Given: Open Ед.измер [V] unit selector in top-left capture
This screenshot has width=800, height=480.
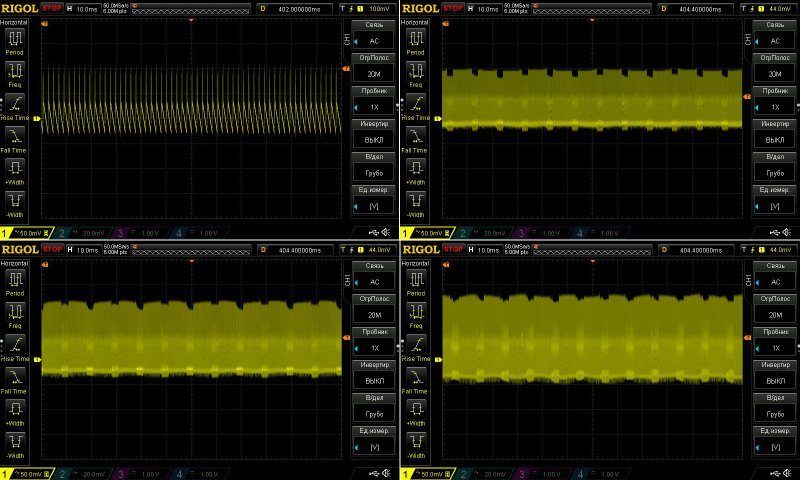Looking at the screenshot, I should pos(373,200).
